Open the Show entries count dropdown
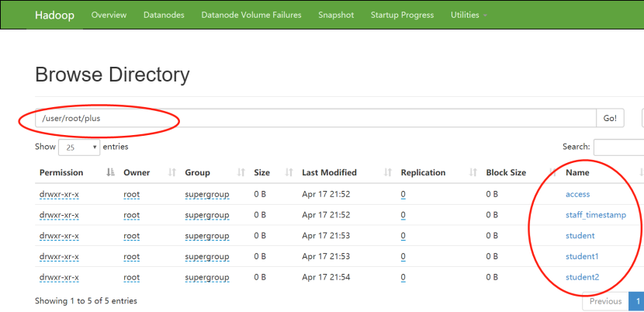Screen dimensions: 644x312 point(78,147)
